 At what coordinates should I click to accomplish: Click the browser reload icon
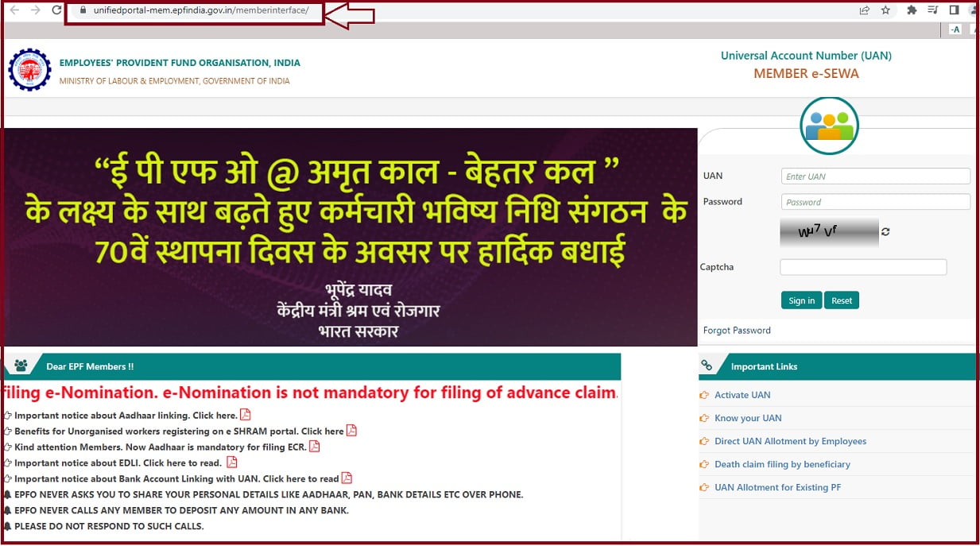tap(56, 10)
